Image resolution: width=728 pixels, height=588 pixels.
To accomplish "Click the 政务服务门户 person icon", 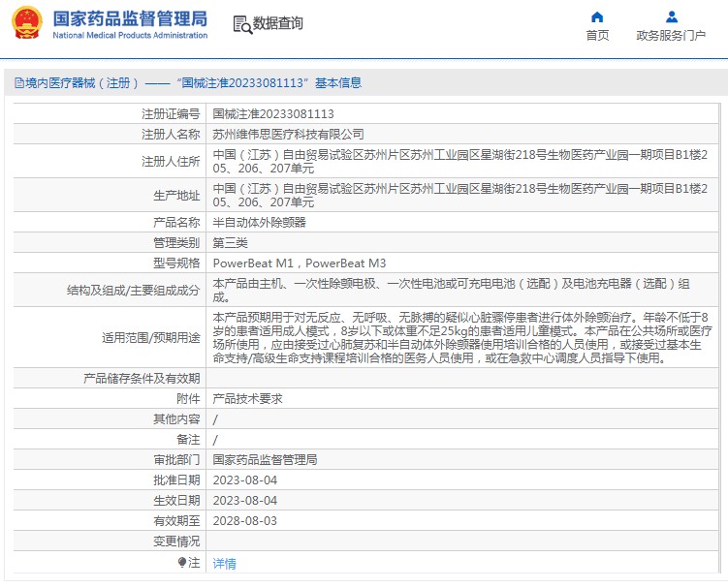I will point(671,16).
